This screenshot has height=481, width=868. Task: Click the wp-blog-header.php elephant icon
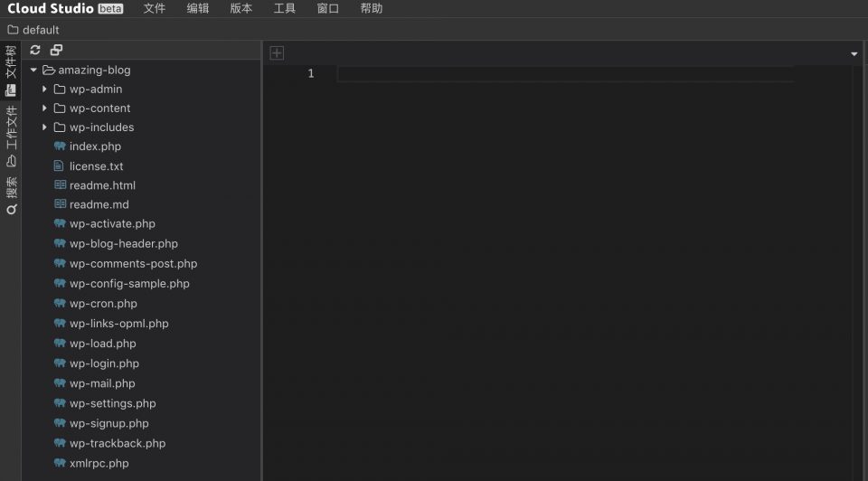[60, 243]
